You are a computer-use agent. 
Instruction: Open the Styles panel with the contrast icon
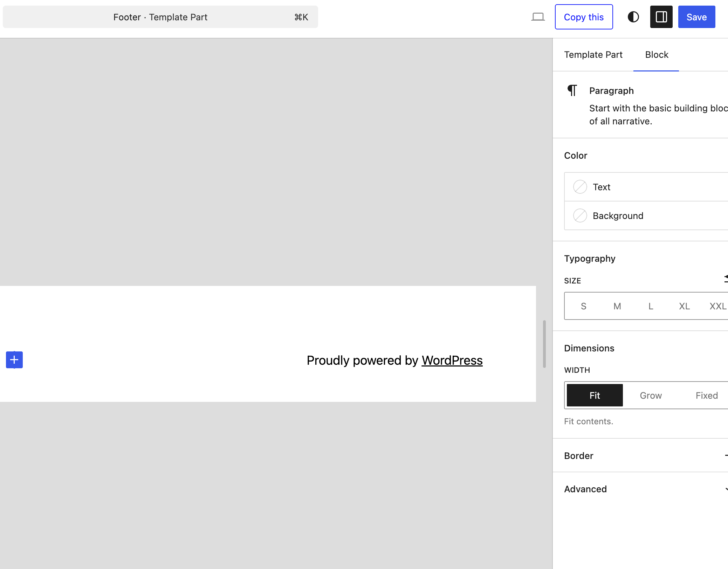[633, 16]
